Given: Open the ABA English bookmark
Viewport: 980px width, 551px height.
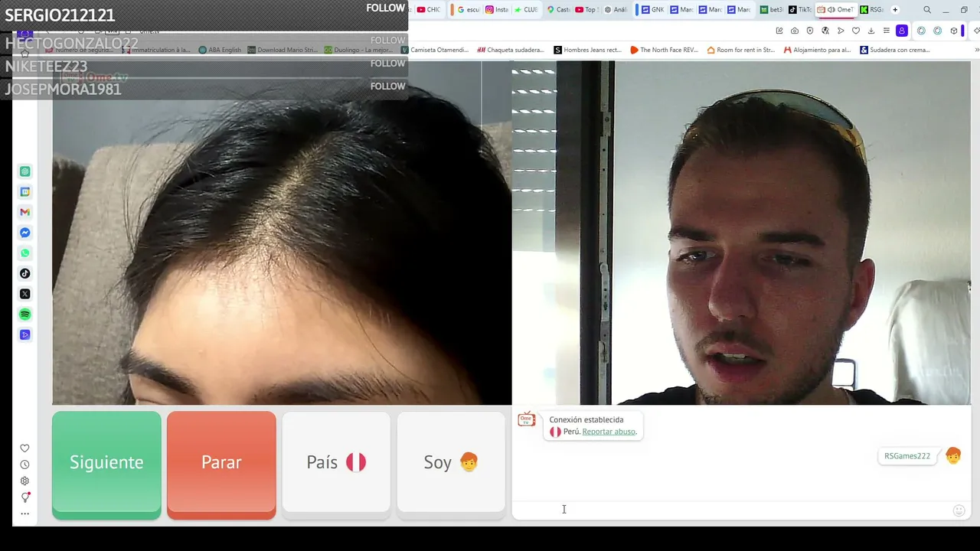Looking at the screenshot, I should point(220,50).
